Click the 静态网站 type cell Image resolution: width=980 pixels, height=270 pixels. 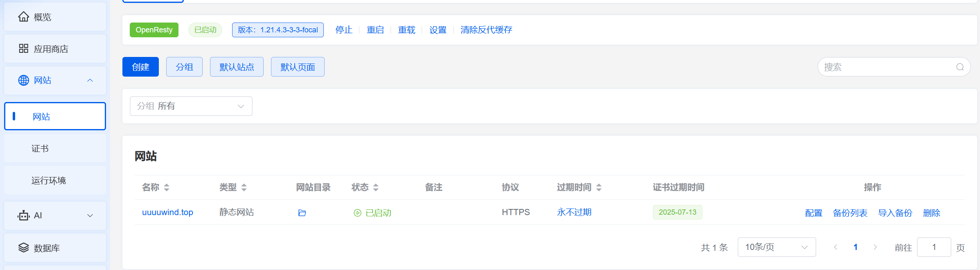(x=237, y=212)
